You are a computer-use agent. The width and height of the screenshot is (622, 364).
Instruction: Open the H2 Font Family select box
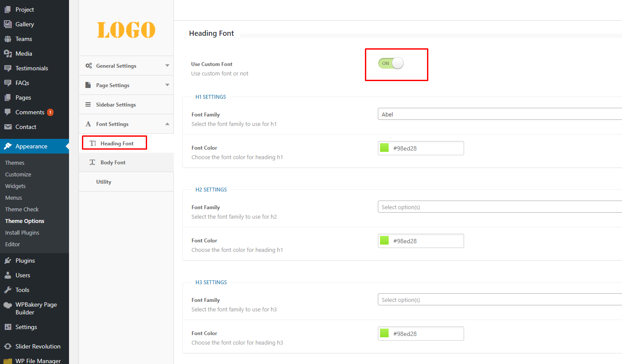(x=499, y=207)
